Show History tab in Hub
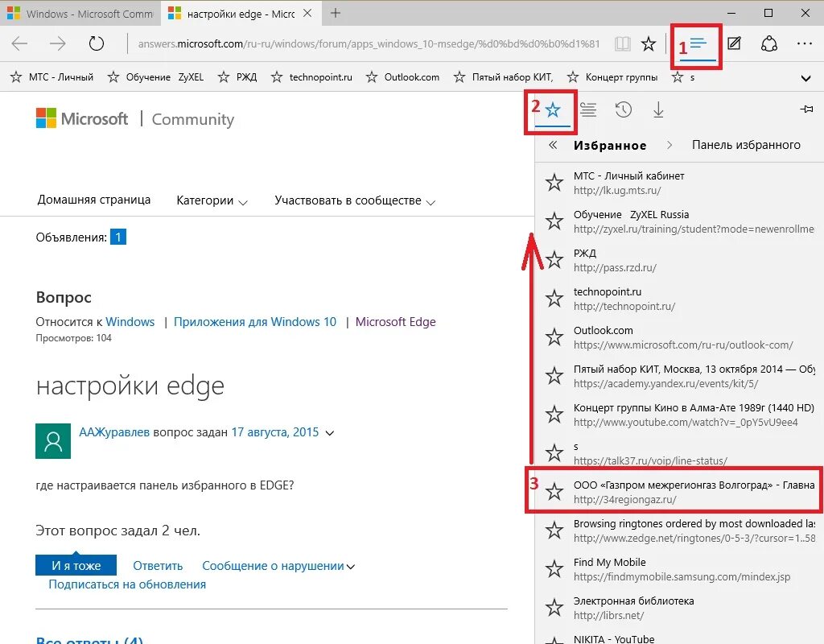This screenshot has height=644, width=824. tap(624, 109)
